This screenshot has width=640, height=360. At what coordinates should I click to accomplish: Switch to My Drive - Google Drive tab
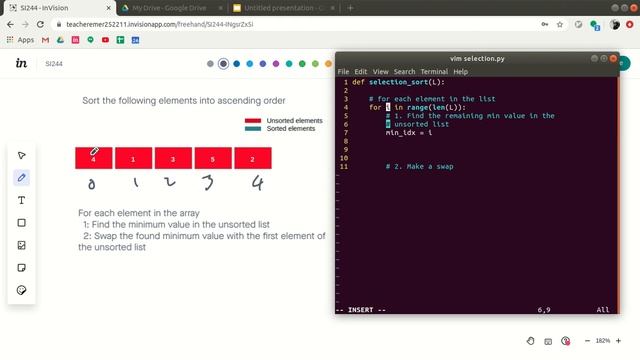click(x=171, y=8)
